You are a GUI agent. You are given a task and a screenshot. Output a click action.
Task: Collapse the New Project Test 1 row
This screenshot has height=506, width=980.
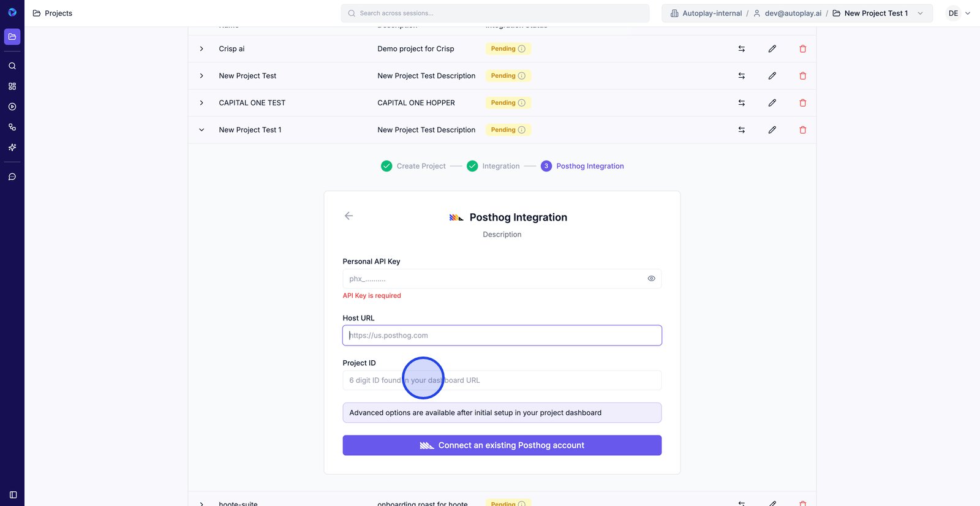202,130
